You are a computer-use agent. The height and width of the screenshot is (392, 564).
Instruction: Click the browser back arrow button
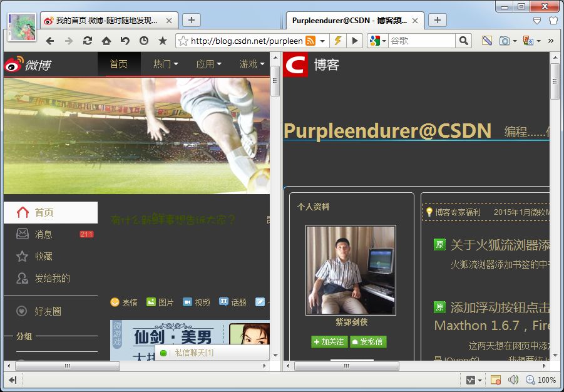50,41
